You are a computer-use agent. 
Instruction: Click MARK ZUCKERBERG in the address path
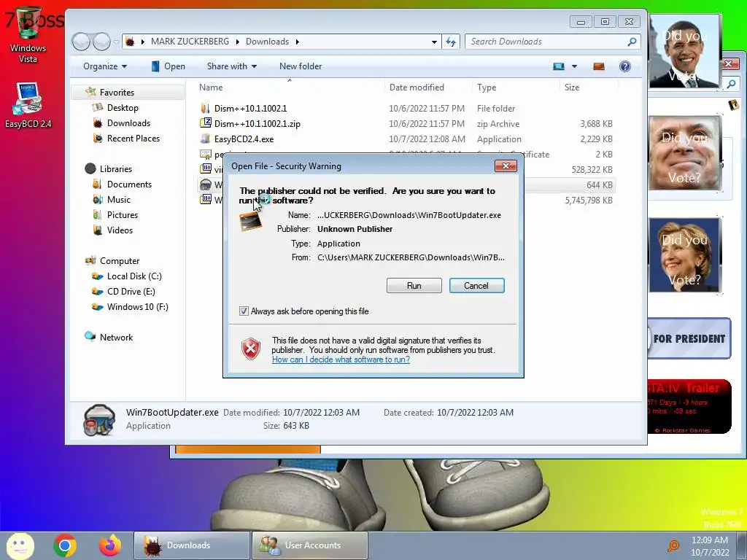point(190,42)
